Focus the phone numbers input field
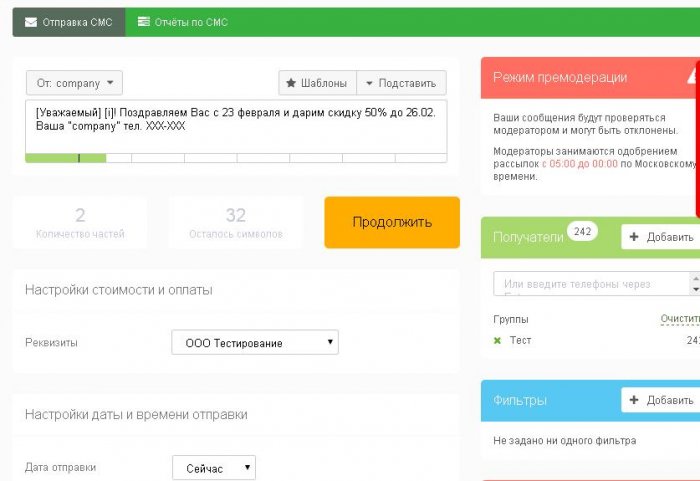The width and height of the screenshot is (700, 481). click(x=590, y=284)
